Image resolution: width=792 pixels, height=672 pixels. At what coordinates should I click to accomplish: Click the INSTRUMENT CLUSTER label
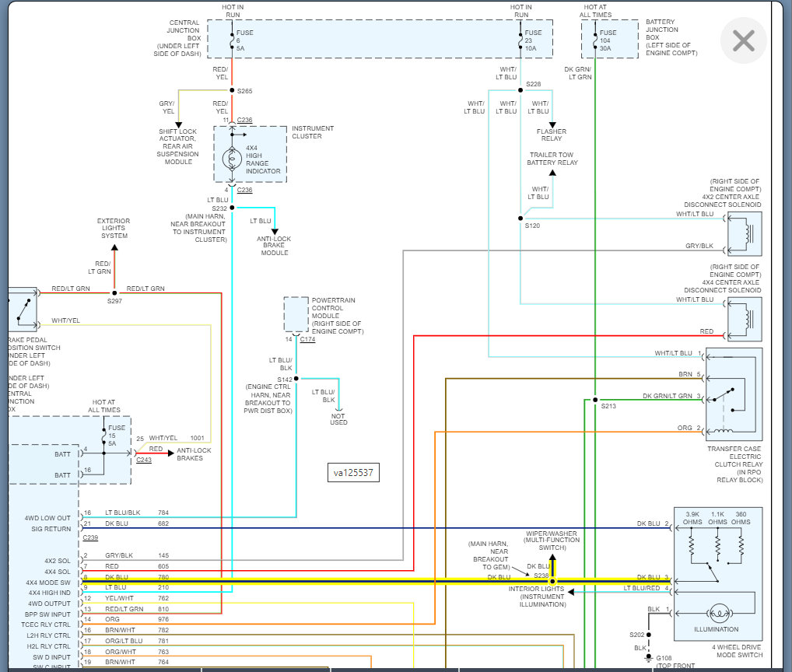pos(313,132)
